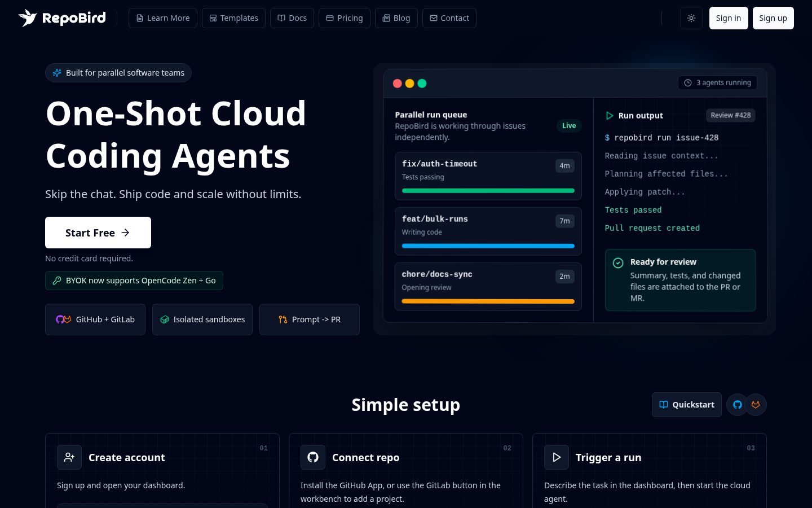Click the orange chore/docs-sync progress bar
The width and height of the screenshot is (812, 508).
click(x=488, y=301)
